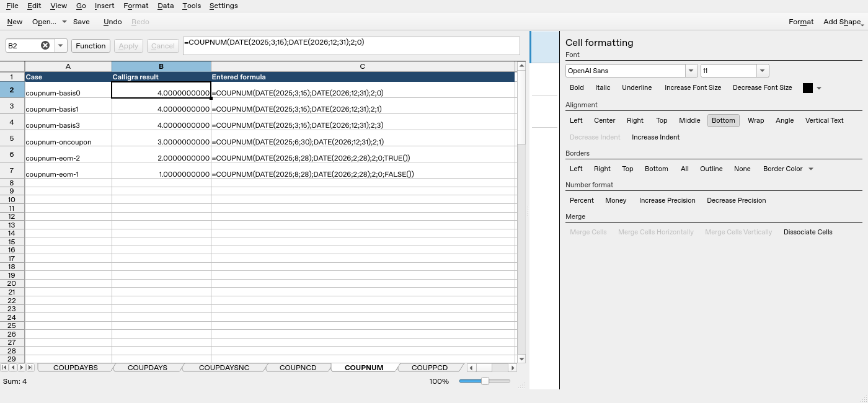Click Undo in the toolbar

[x=112, y=22]
